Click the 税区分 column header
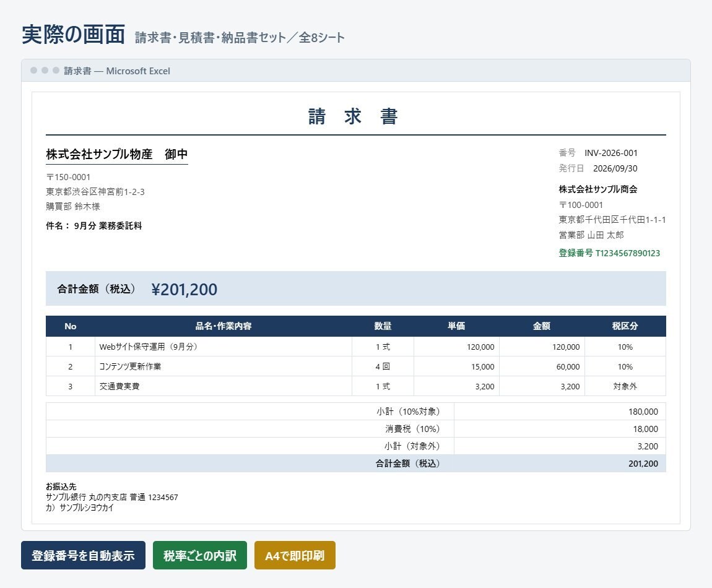 [x=625, y=326]
